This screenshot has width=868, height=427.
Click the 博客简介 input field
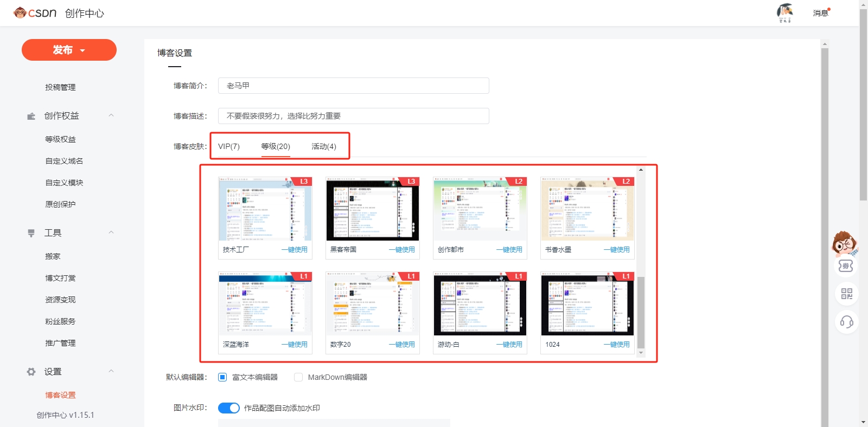(x=354, y=86)
